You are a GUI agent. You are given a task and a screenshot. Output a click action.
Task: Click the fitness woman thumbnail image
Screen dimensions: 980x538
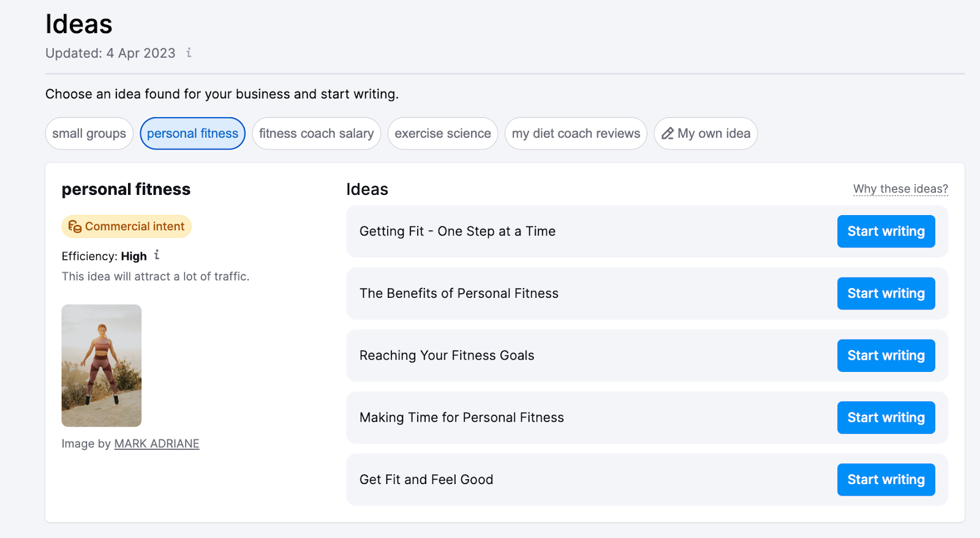102,366
